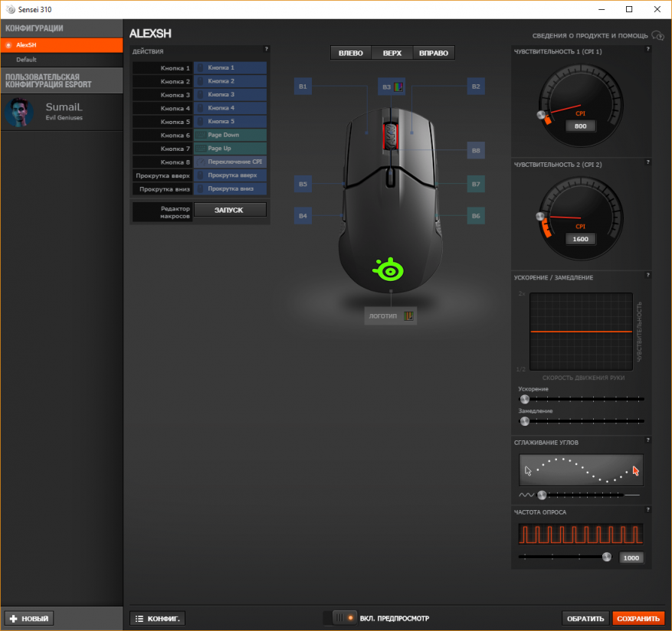
Task: Click the Обратить revert button
Action: coord(585,619)
